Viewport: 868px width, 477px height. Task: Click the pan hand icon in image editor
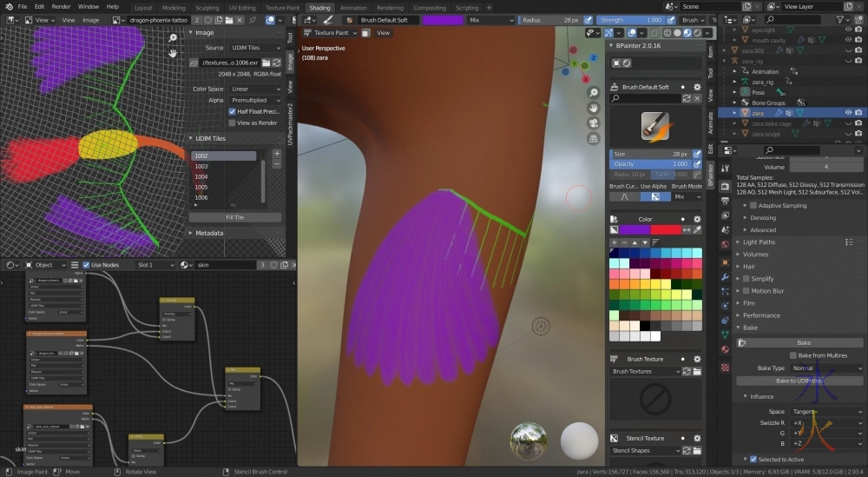coord(173,52)
